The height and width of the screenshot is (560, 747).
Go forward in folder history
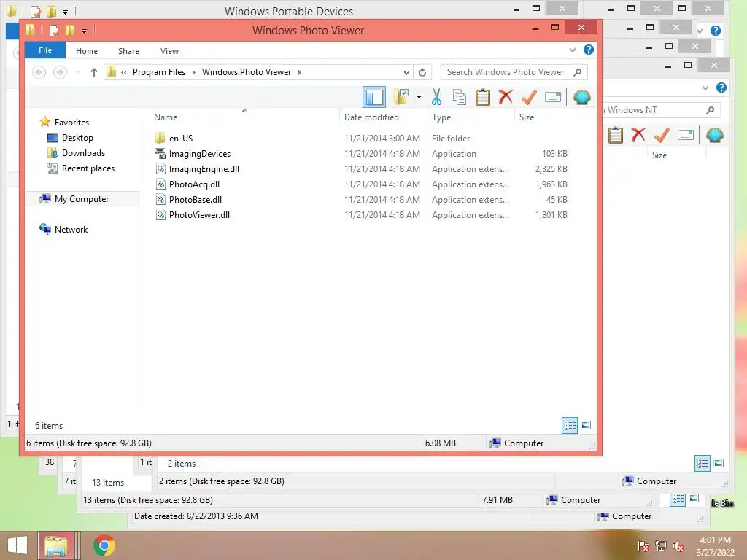pos(60,72)
